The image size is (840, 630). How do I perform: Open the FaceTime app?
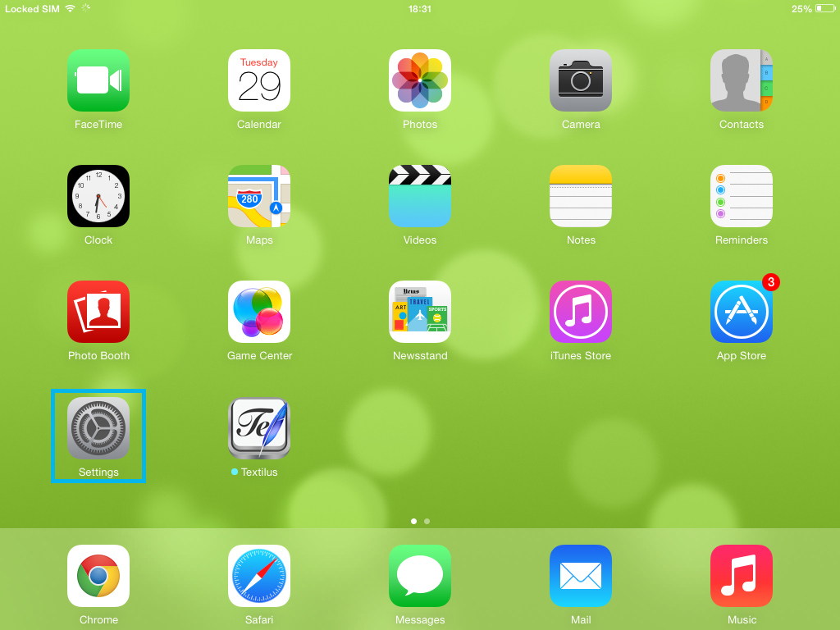click(x=98, y=80)
